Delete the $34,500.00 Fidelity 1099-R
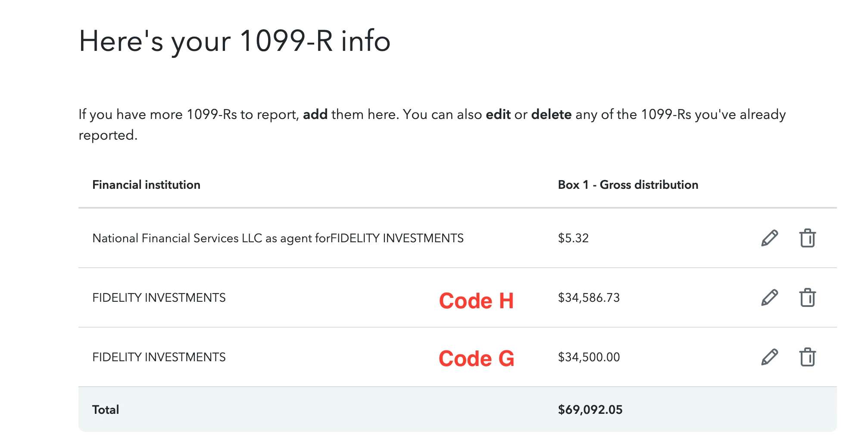This screenshot has height=444, width=868. pyautogui.click(x=807, y=357)
